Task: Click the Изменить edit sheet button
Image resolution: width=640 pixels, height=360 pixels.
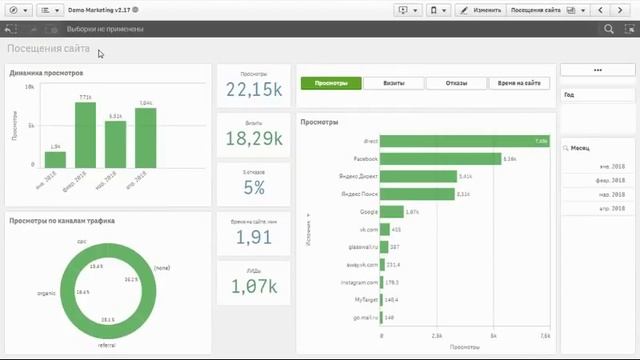Action: click(x=481, y=10)
